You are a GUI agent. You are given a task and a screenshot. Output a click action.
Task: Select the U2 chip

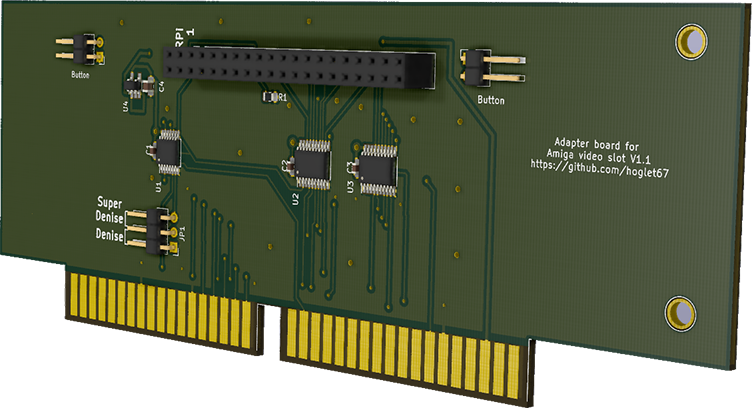pyautogui.click(x=313, y=164)
